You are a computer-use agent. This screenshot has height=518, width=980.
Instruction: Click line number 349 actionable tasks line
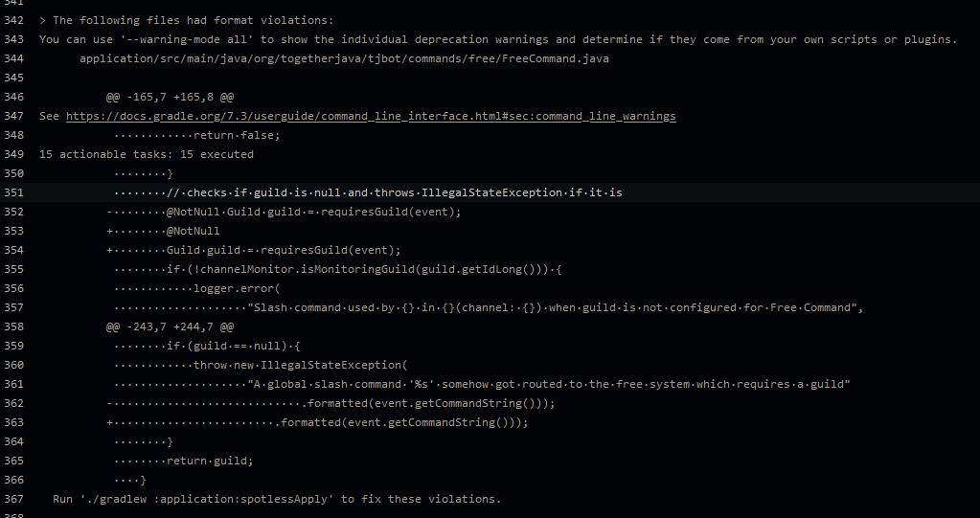click(x=13, y=154)
